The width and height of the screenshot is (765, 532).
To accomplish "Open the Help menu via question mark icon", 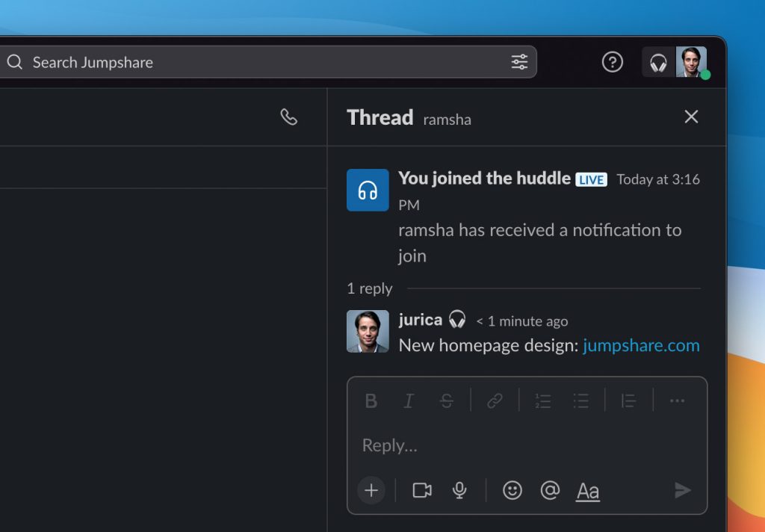I will pyautogui.click(x=612, y=62).
